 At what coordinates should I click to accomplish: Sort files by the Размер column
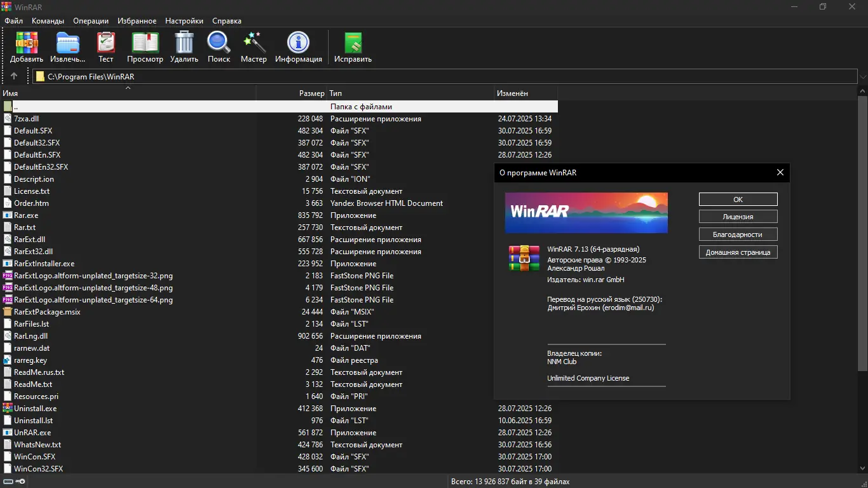click(292, 93)
